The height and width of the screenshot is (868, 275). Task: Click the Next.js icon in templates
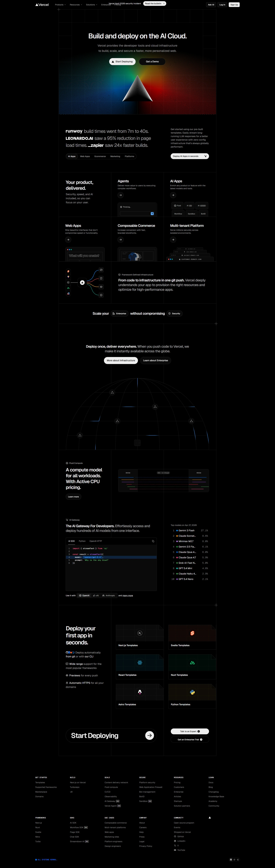[140, 633]
